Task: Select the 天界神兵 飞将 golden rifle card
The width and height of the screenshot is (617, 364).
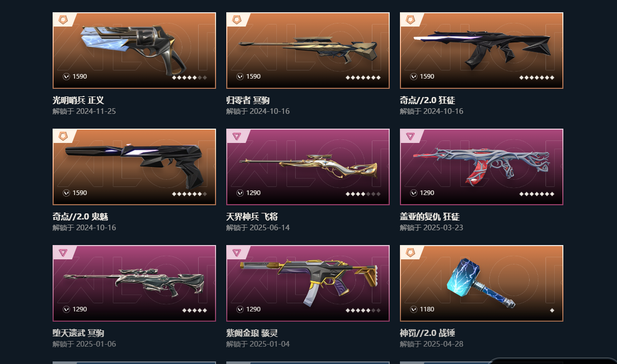Action: click(x=308, y=167)
